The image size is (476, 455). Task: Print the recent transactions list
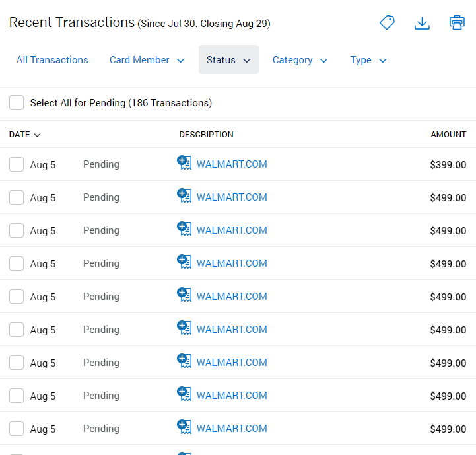457,22
